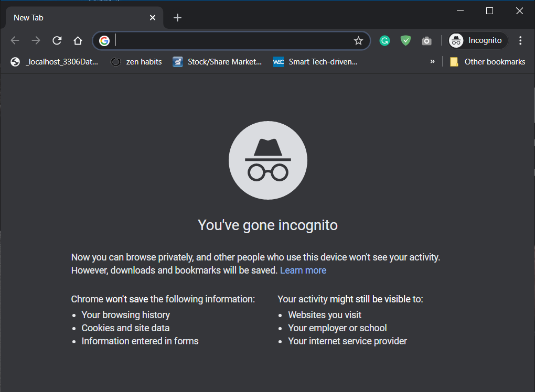This screenshot has height=392, width=535.
Task: Close the Chrome window
Action: pyautogui.click(x=519, y=11)
